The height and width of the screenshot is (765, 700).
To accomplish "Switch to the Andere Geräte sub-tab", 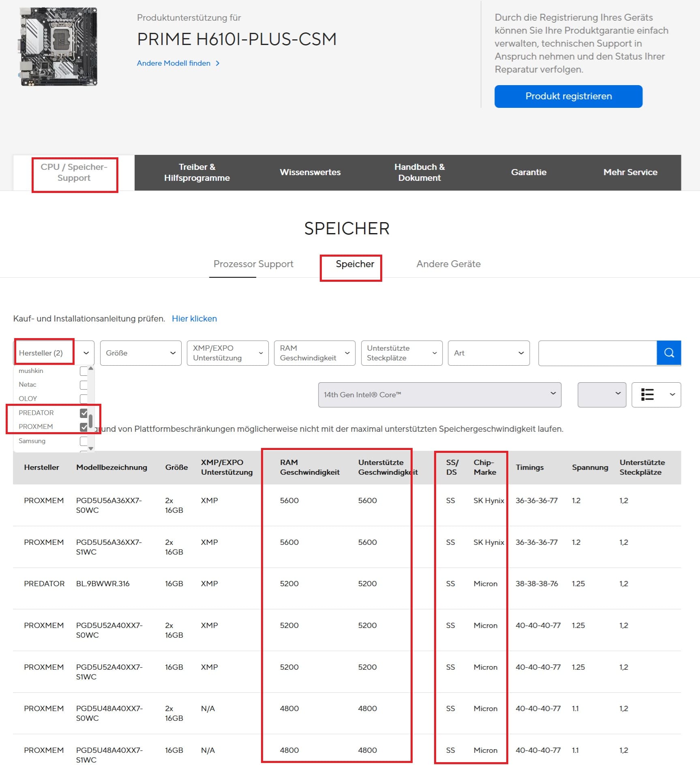I will coord(448,264).
